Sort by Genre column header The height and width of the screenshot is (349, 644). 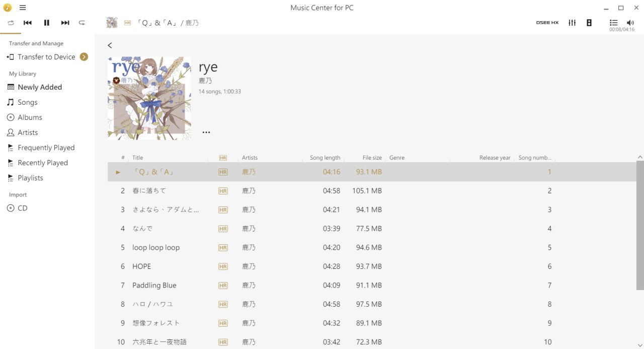397,158
